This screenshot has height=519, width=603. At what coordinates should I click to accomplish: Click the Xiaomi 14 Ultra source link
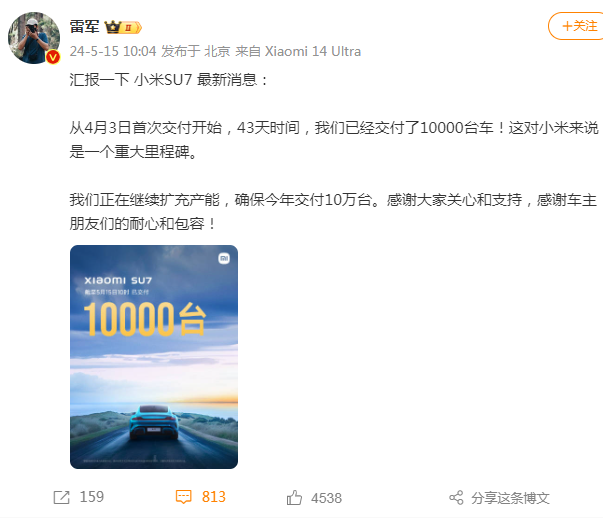coord(313,51)
